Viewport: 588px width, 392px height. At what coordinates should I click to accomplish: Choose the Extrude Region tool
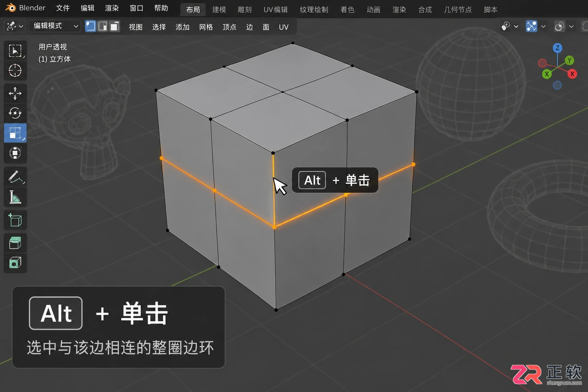(x=15, y=243)
